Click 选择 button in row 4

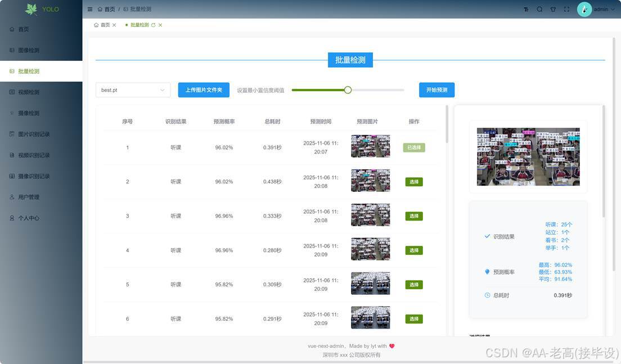coord(414,250)
